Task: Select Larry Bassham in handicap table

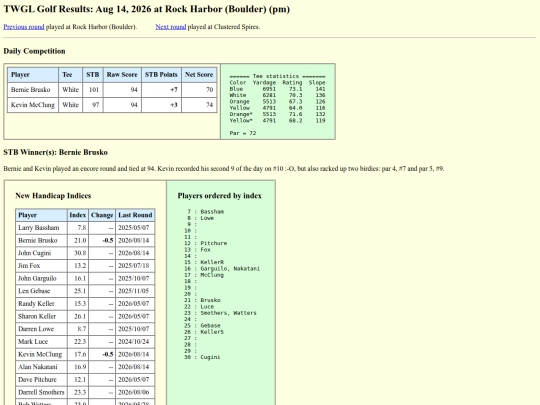Action: (x=39, y=228)
